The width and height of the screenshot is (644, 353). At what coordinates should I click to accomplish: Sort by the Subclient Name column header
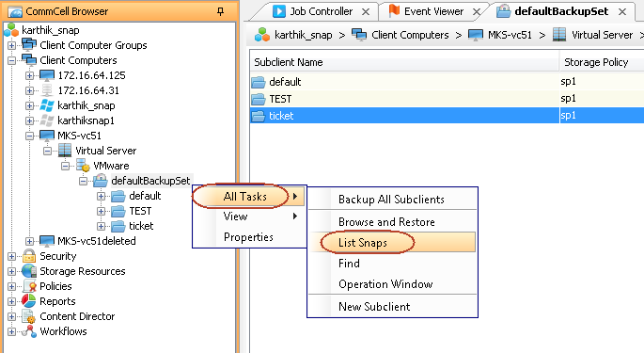tap(404, 62)
